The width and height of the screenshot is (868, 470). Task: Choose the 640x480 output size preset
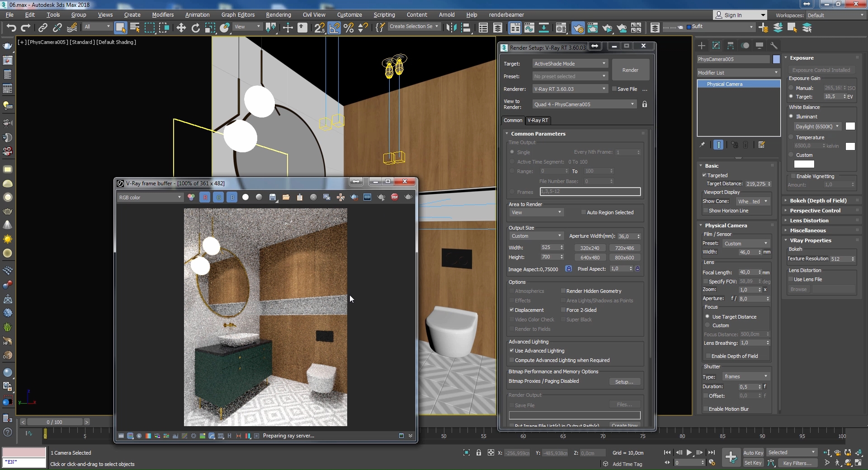(x=590, y=258)
